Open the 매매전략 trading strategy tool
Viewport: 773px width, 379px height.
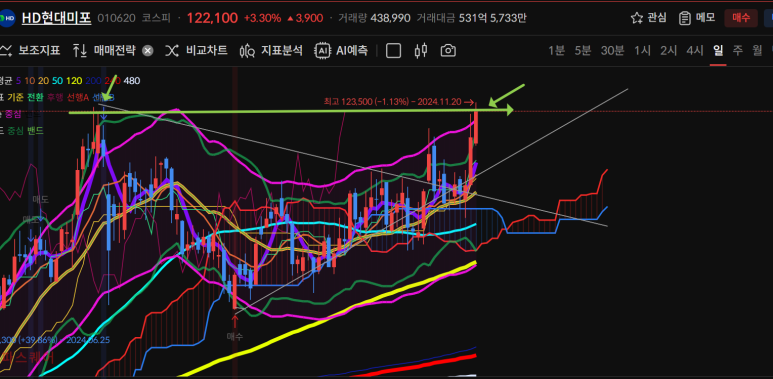104,50
